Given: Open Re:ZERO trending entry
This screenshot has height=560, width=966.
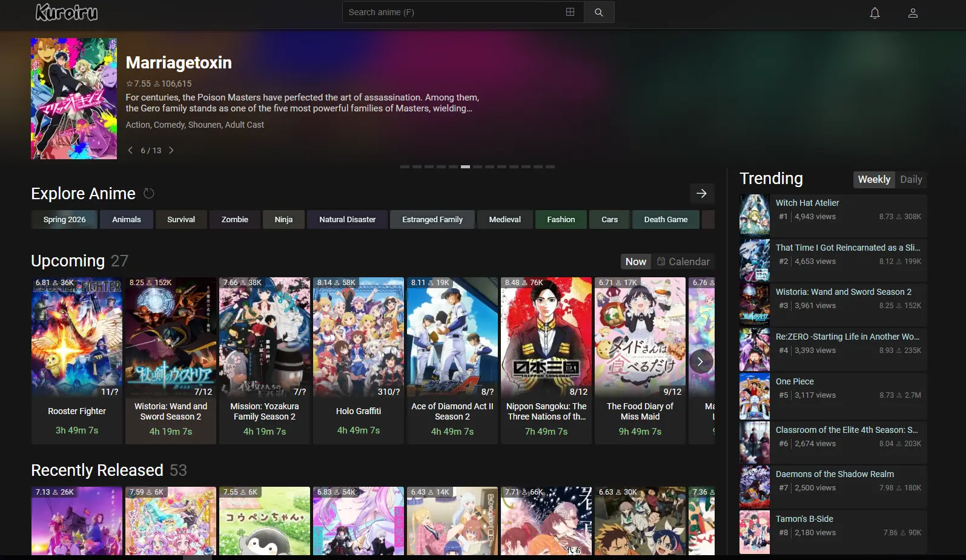Looking at the screenshot, I should click(x=833, y=349).
